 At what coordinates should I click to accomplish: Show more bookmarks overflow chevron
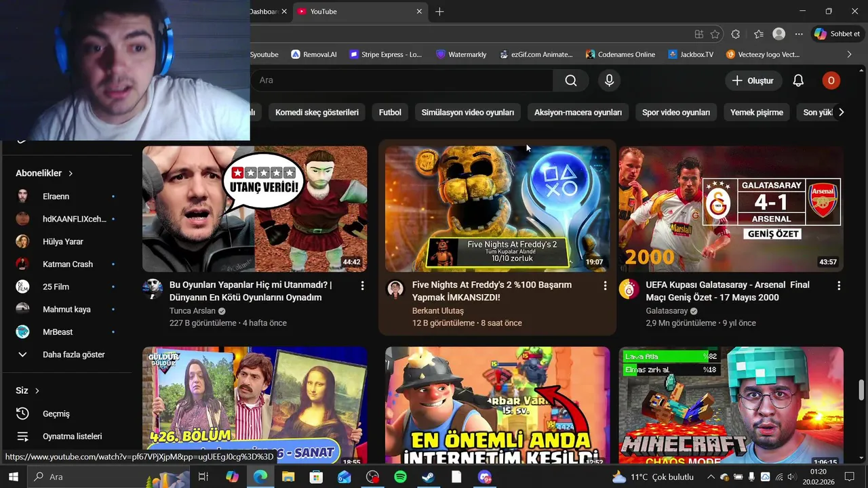pyautogui.click(x=849, y=54)
